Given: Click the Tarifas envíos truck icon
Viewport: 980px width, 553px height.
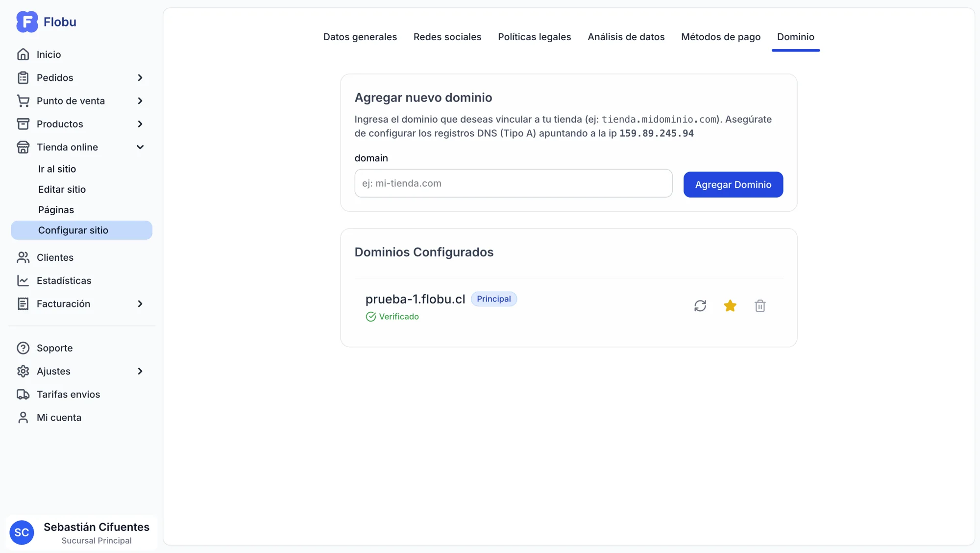Looking at the screenshot, I should point(23,394).
